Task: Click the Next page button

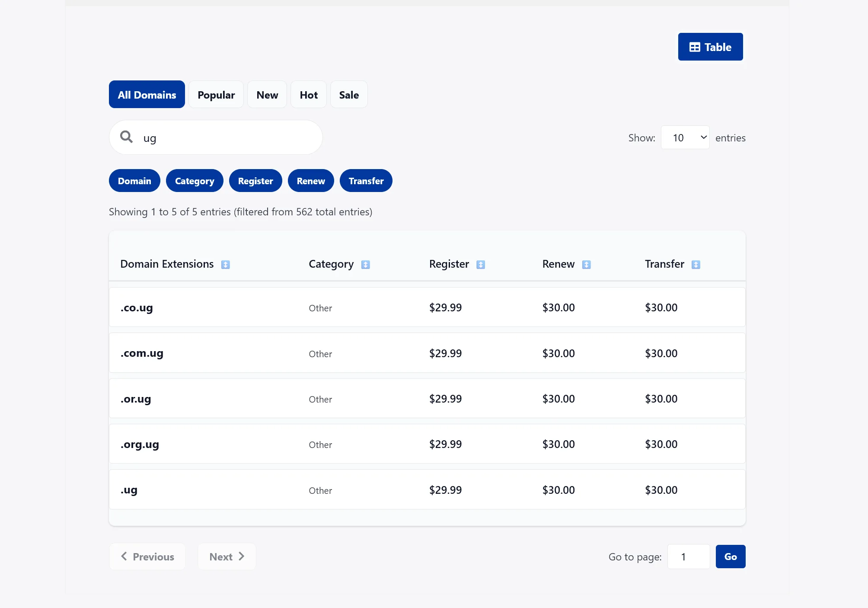Action: pyautogui.click(x=227, y=557)
